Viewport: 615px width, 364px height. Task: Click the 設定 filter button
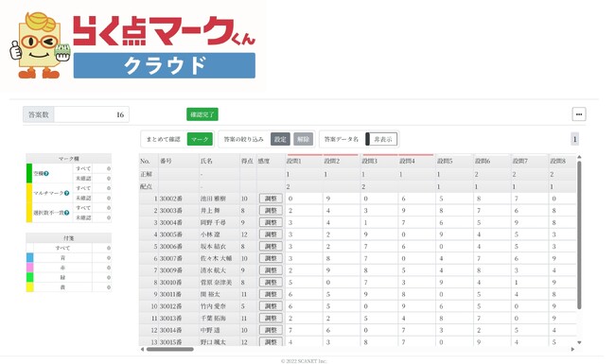pyautogui.click(x=280, y=139)
